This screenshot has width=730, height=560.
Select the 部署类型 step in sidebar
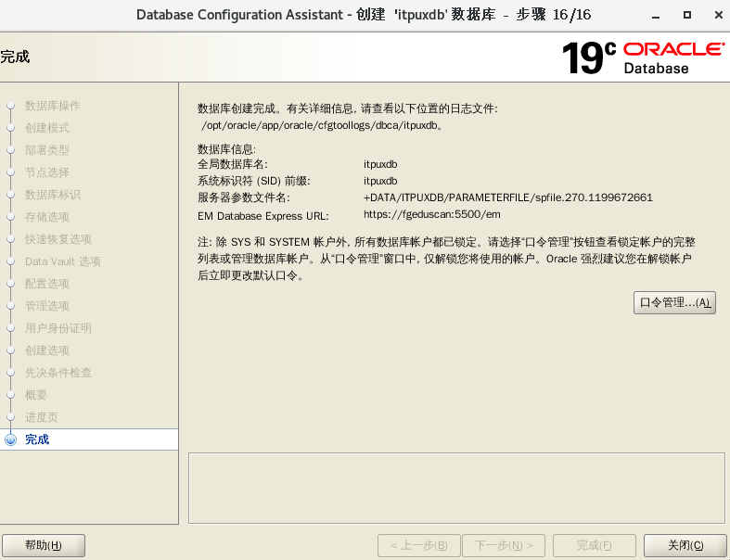pos(47,150)
